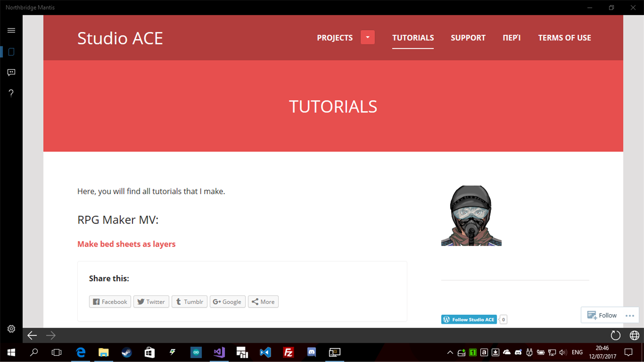The width and height of the screenshot is (644, 362).
Task: Open Task View on the taskbar
Action: point(56,352)
